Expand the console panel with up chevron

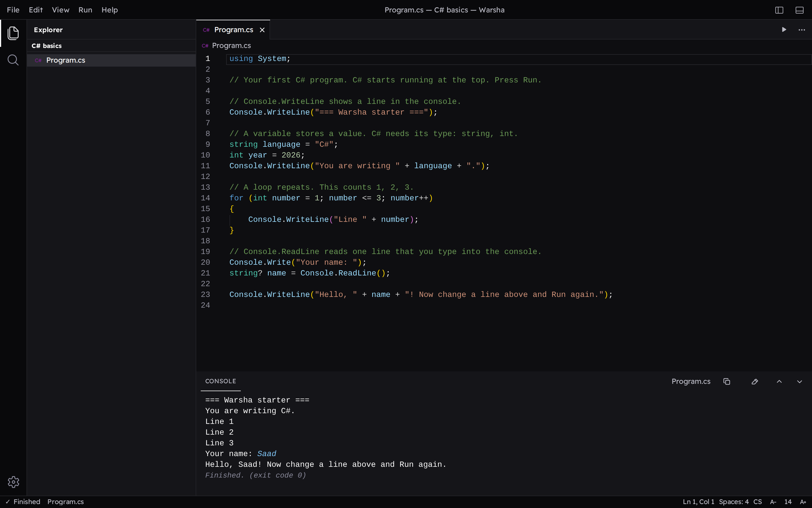tap(779, 381)
